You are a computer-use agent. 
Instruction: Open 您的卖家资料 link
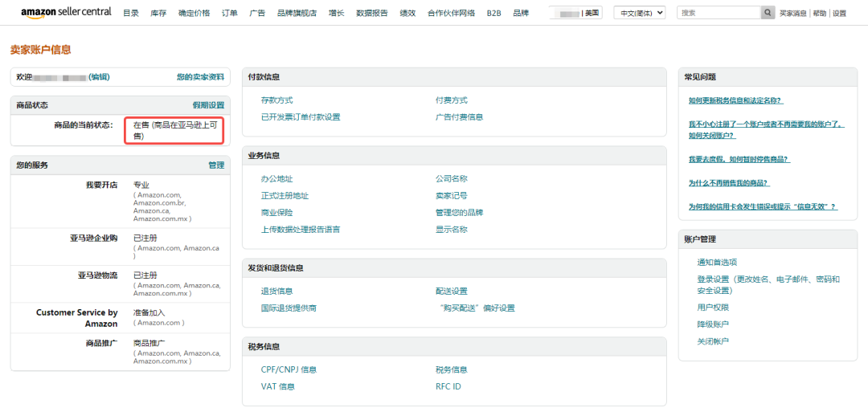point(200,77)
